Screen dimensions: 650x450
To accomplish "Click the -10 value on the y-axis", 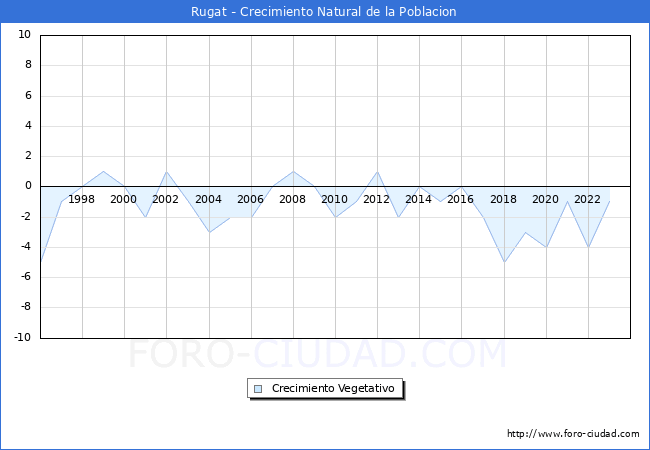I will (22, 338).
